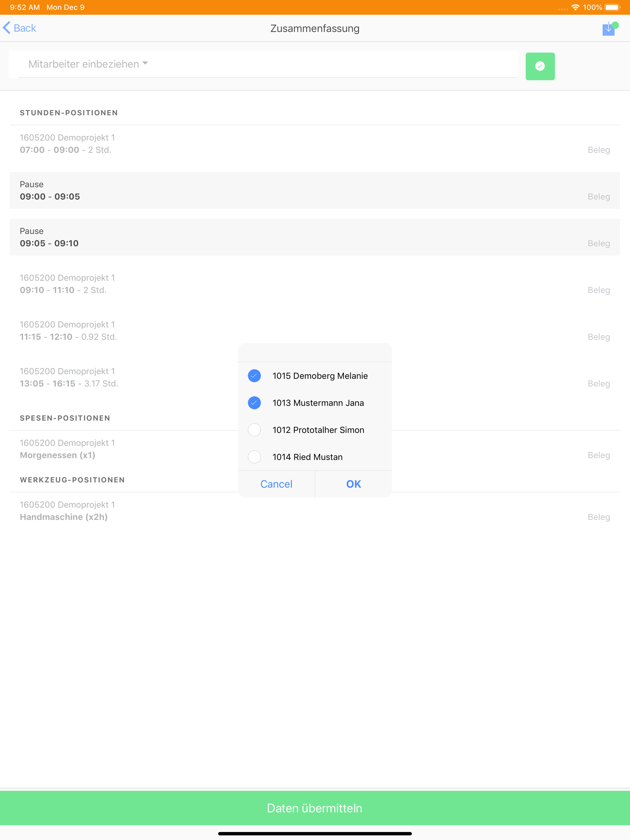This screenshot has width=630, height=840.
Task: Open Beleg for 09:10 - 11:10 entry
Action: [598, 290]
